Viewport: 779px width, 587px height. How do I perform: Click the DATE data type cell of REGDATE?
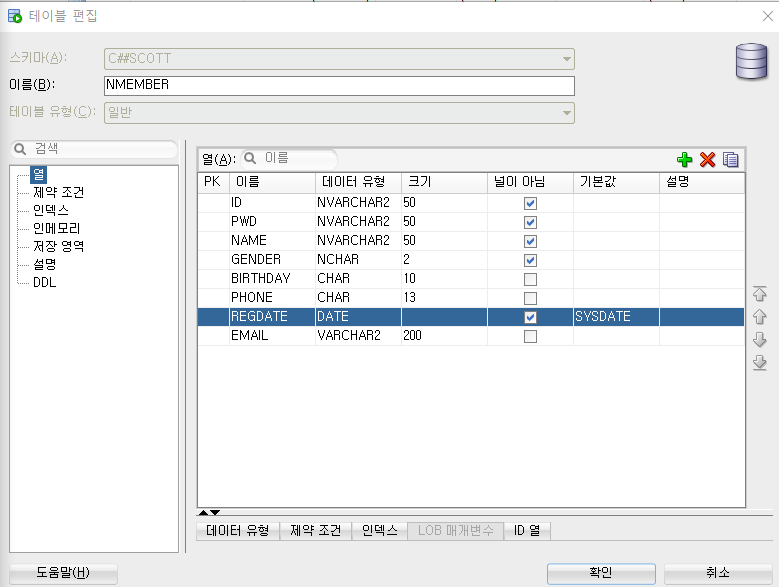[x=358, y=317]
